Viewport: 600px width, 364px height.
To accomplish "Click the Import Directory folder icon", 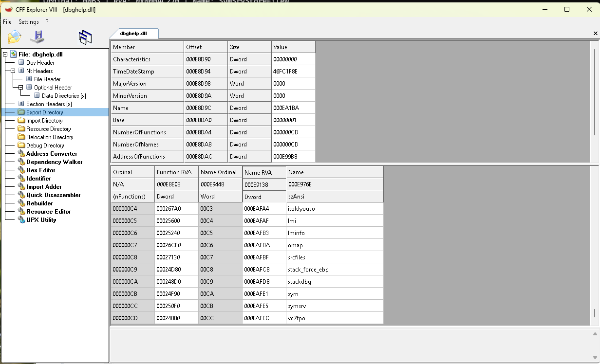I will pos(21,120).
